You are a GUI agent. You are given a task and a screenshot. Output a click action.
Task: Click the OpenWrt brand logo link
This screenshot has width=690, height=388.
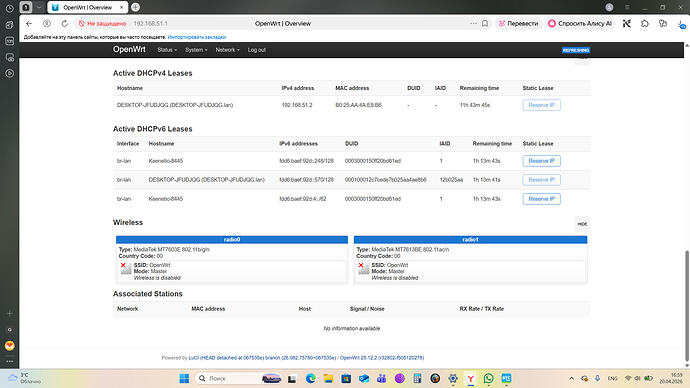(129, 49)
